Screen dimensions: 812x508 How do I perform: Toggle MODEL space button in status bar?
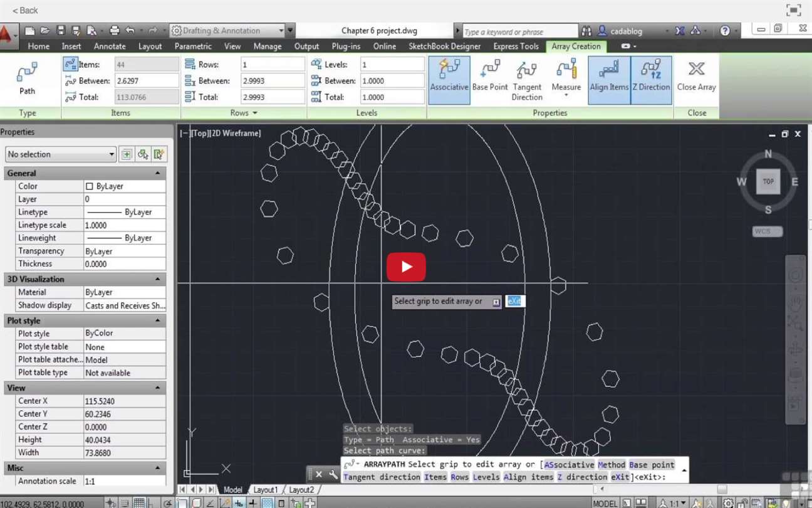tap(605, 503)
